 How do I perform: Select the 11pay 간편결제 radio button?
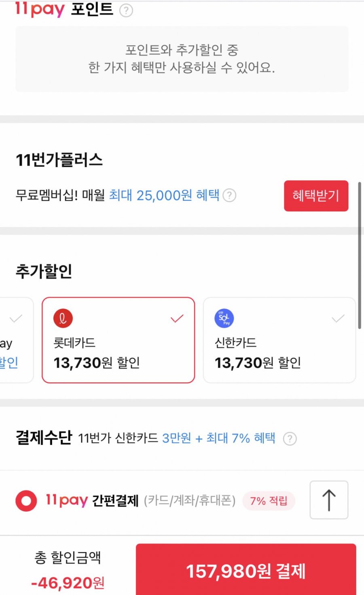[x=26, y=501]
